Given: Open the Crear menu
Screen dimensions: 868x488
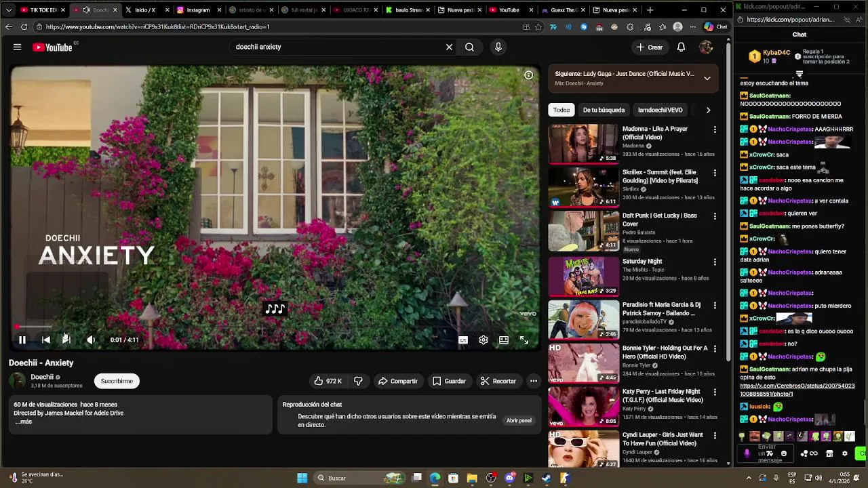Looking at the screenshot, I should [x=650, y=47].
